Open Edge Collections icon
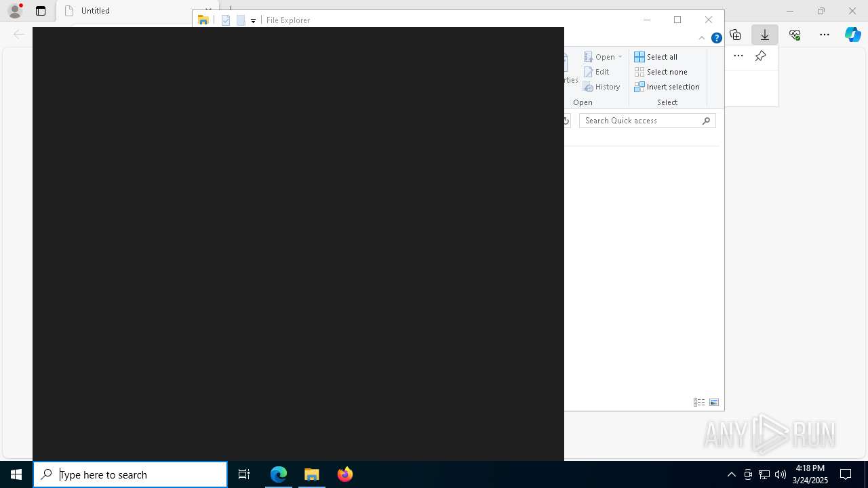 click(735, 35)
